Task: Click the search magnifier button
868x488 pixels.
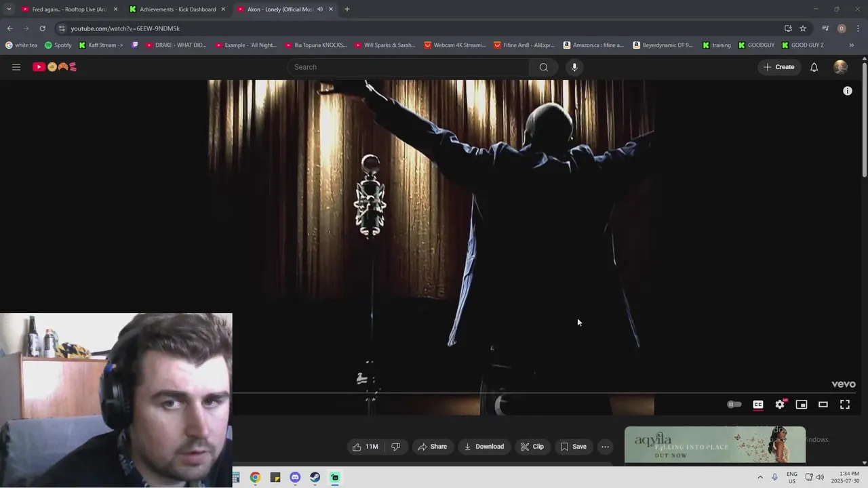Action: point(543,67)
